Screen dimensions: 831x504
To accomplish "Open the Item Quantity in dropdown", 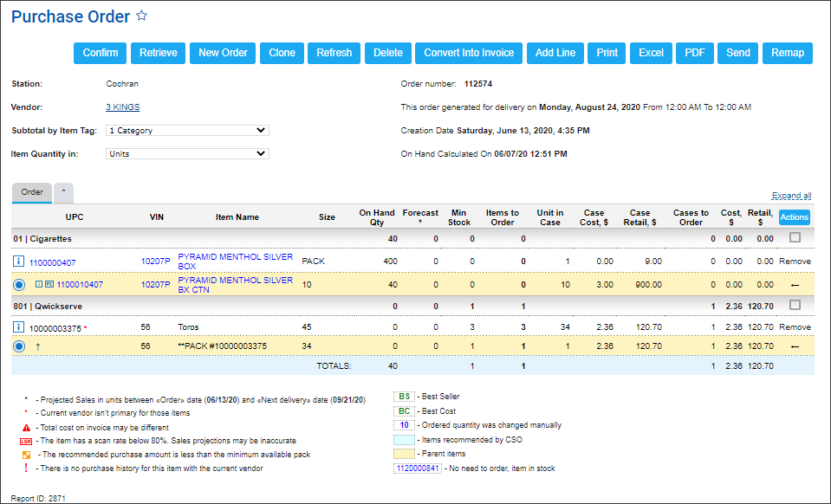I will [187, 154].
